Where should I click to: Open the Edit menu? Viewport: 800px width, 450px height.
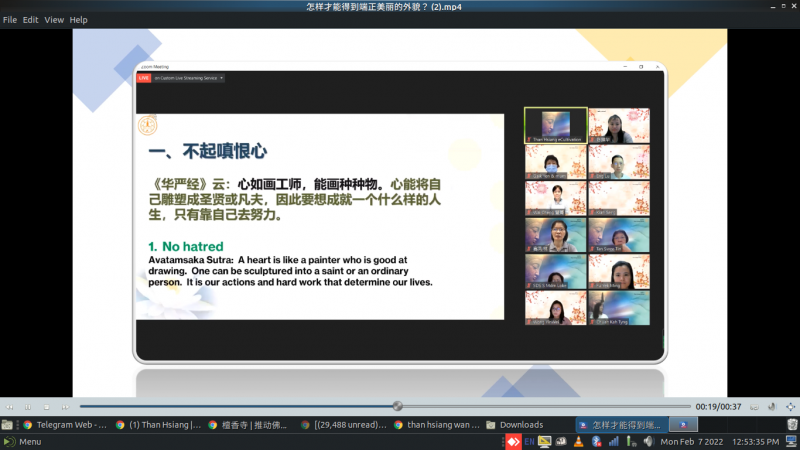(31, 20)
